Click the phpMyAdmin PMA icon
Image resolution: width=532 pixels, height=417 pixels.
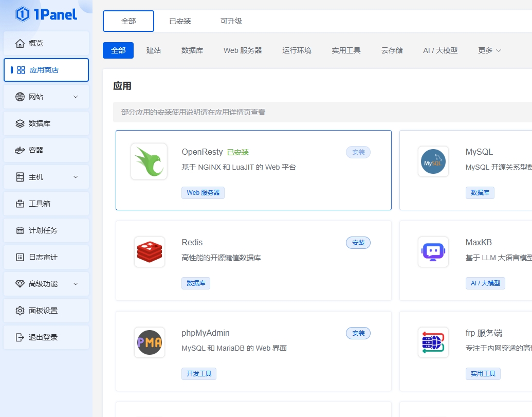pyautogui.click(x=149, y=342)
